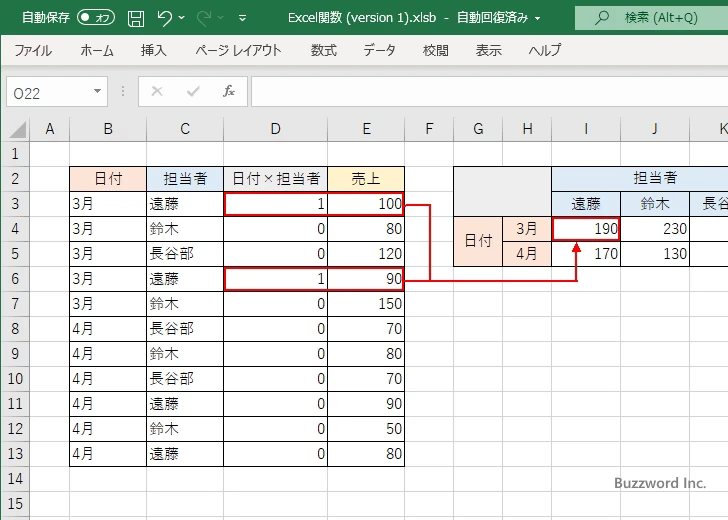Click the 4月 cell H5
Screen dimensions: 728x520
[527, 254]
